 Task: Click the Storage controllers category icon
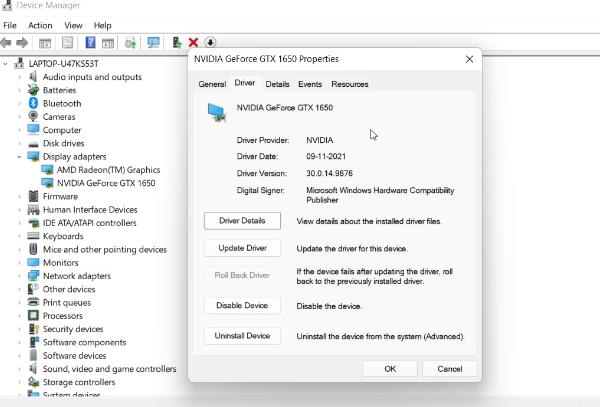[34, 382]
